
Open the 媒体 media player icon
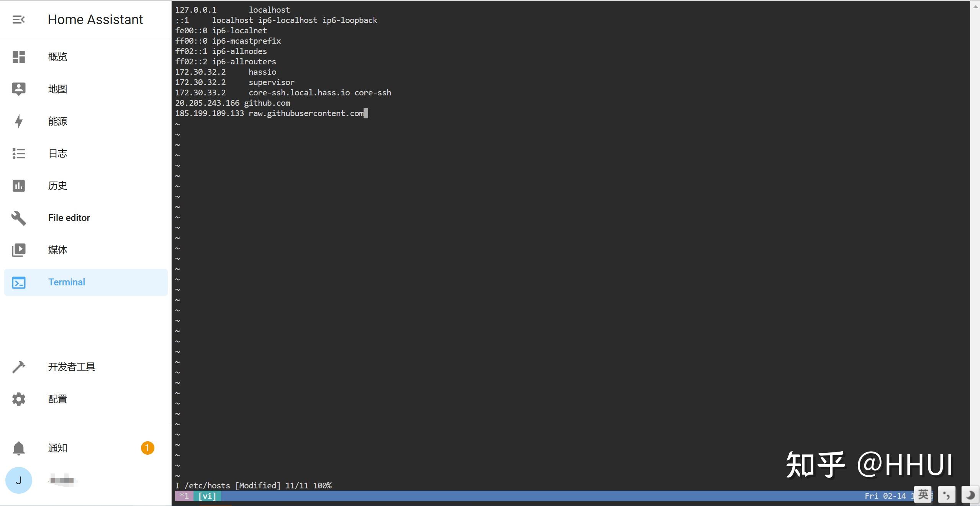(x=18, y=250)
